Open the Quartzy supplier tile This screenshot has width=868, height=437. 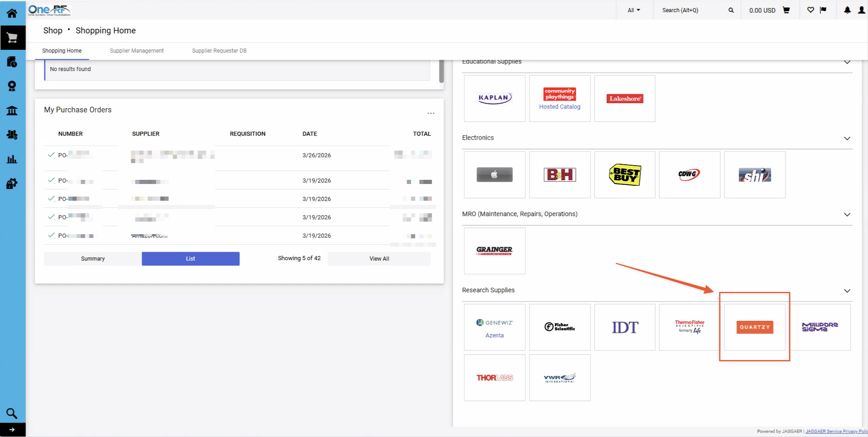pos(755,327)
